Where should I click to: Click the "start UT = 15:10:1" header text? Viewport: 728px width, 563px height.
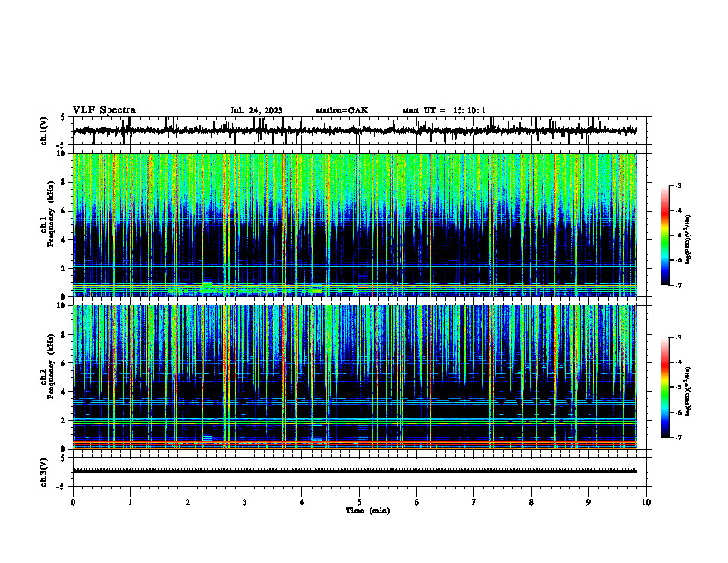click(444, 110)
